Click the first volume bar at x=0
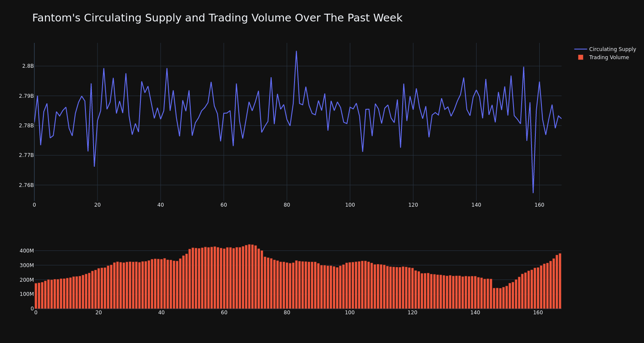644x343 pixels. coord(36,296)
